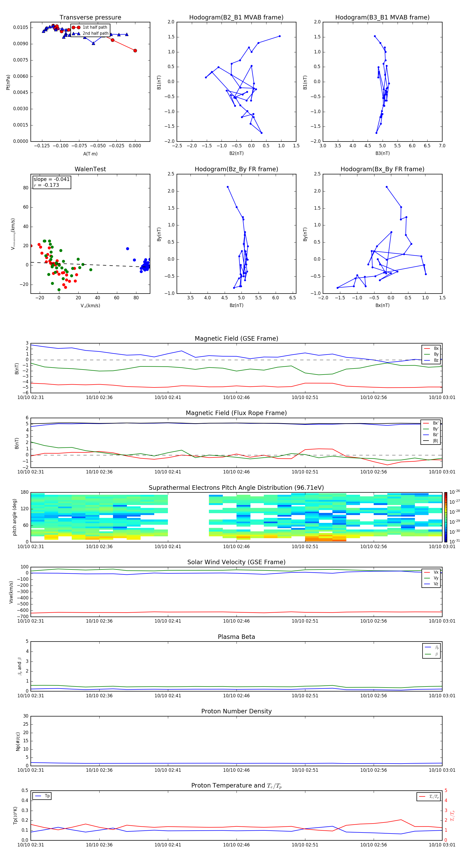Screen dimensions: 473x868
Task: Click the Vx legend entry
Action: point(431,572)
